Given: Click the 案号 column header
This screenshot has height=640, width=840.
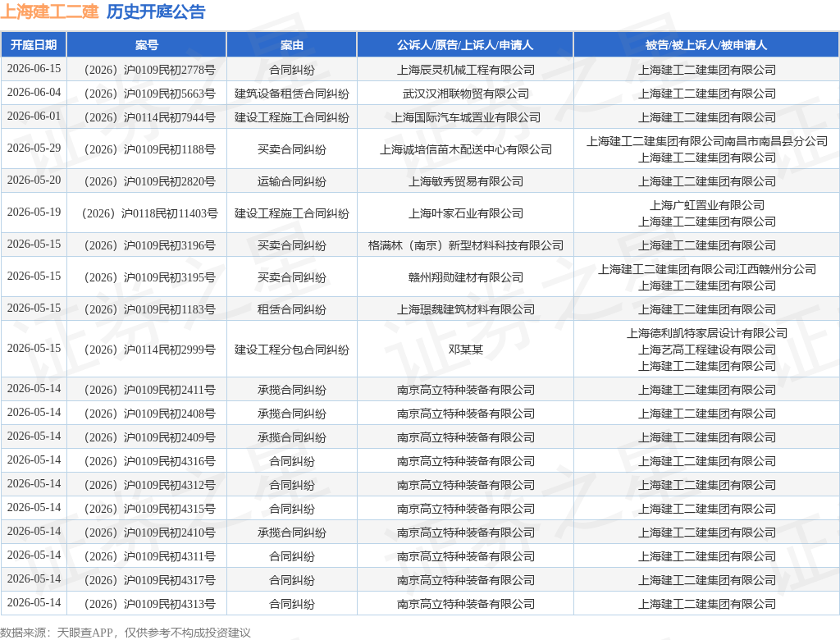Looking at the screenshot, I should tap(146, 45).
